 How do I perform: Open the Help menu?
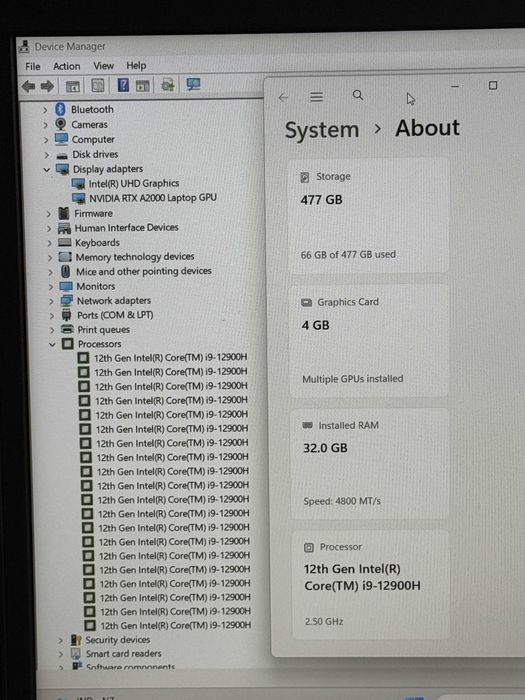tap(136, 66)
